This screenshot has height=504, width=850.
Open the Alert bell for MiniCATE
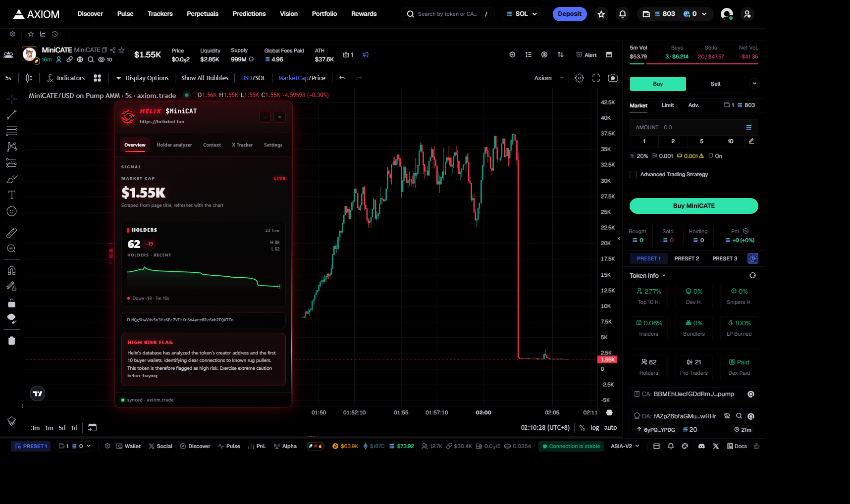pos(586,55)
